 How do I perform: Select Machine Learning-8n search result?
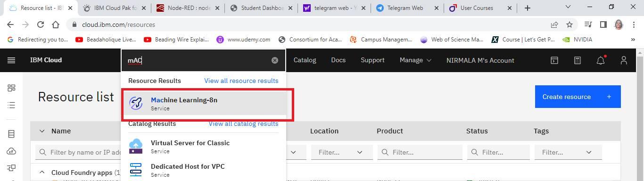coord(204,103)
